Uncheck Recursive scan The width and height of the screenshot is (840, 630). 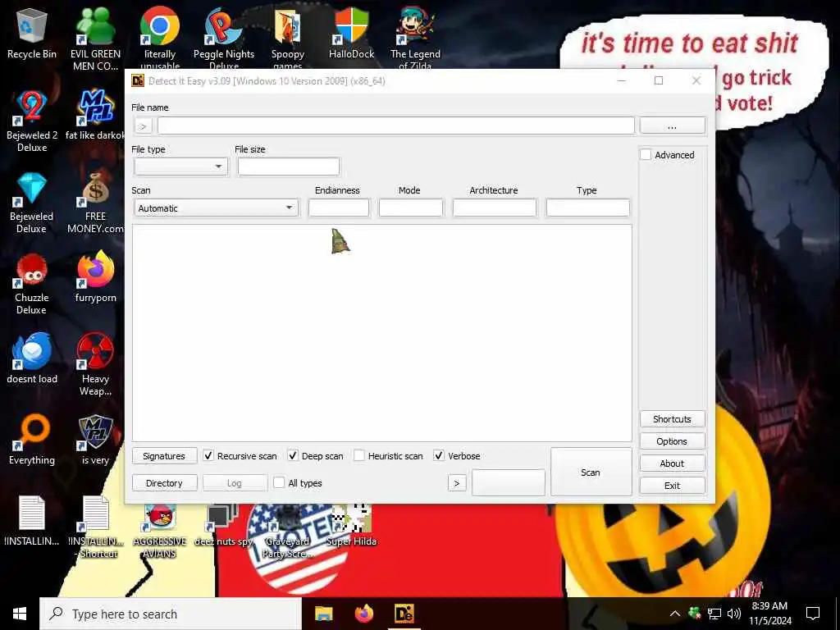click(208, 456)
